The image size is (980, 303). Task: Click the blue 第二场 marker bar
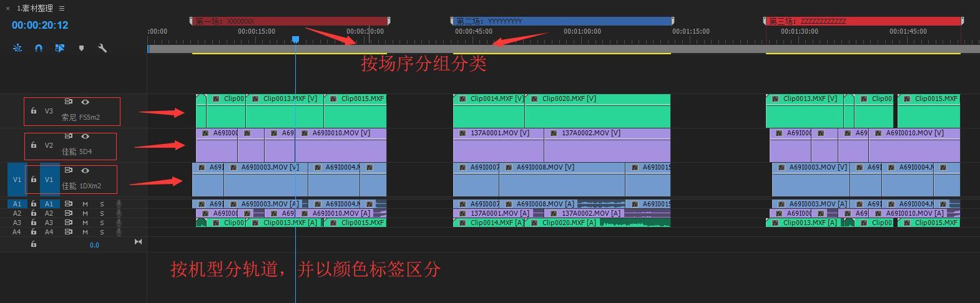pyautogui.click(x=562, y=21)
